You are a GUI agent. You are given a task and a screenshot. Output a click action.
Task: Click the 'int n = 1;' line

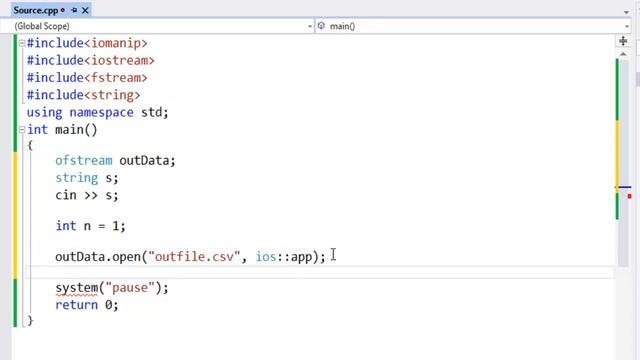[90, 226]
